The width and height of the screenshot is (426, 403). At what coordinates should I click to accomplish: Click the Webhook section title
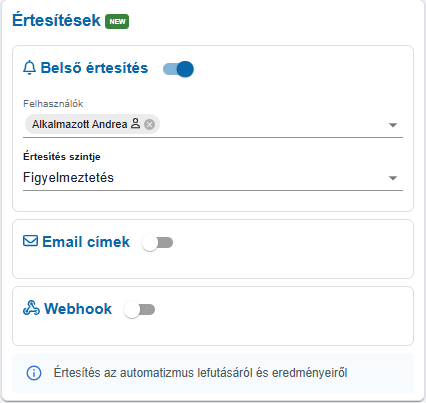pyautogui.click(x=78, y=309)
